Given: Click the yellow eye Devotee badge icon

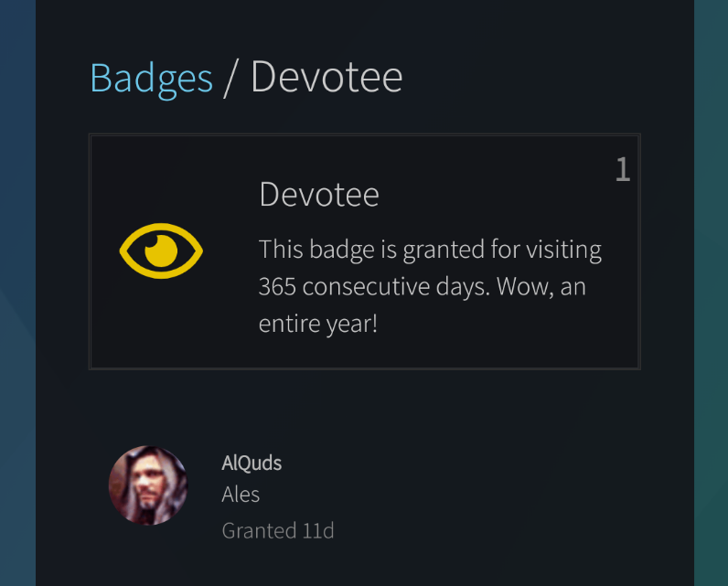Looking at the screenshot, I should click(161, 251).
